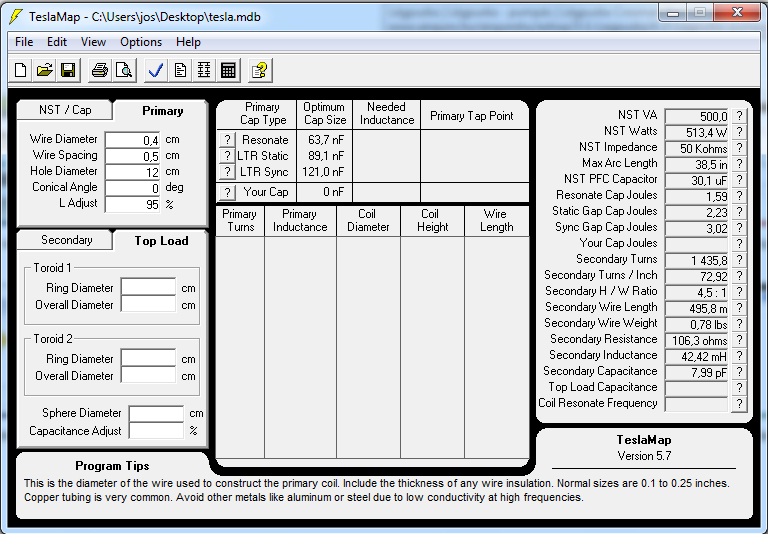This screenshot has width=768, height=550.
Task: Click help button beside NST Watts
Action: pos(739,132)
